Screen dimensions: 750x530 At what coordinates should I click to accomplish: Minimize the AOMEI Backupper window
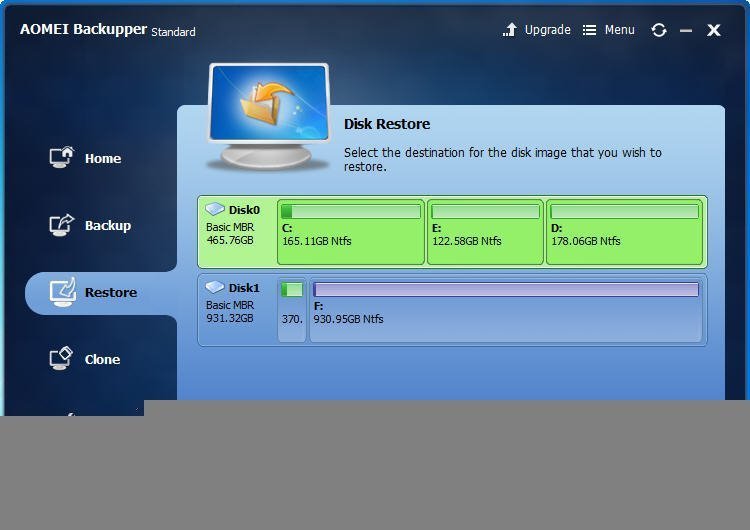686,31
